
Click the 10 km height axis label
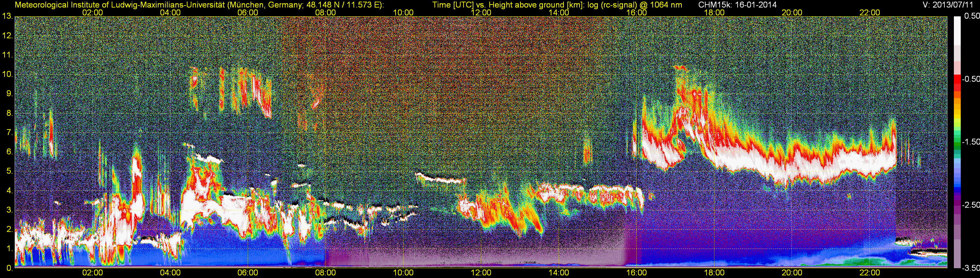[x=7, y=74]
